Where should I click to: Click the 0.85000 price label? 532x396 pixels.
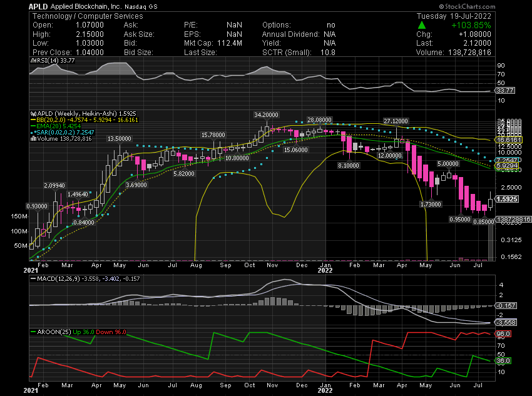click(x=483, y=221)
